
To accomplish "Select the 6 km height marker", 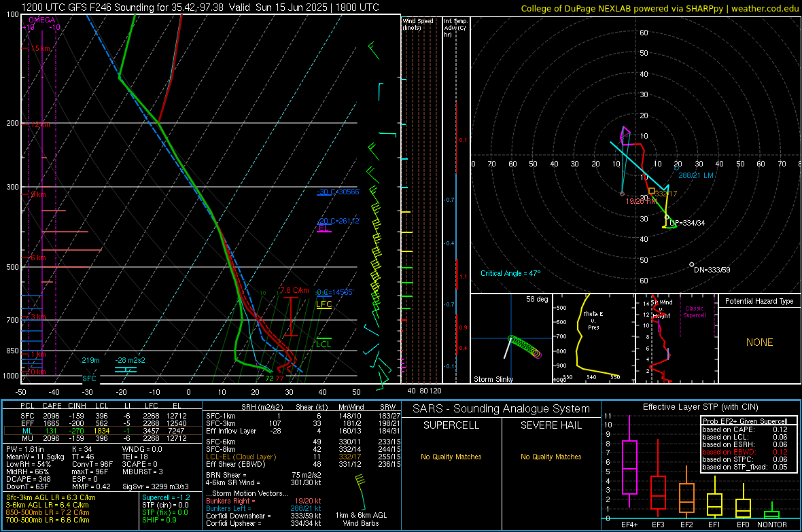I will [38, 258].
